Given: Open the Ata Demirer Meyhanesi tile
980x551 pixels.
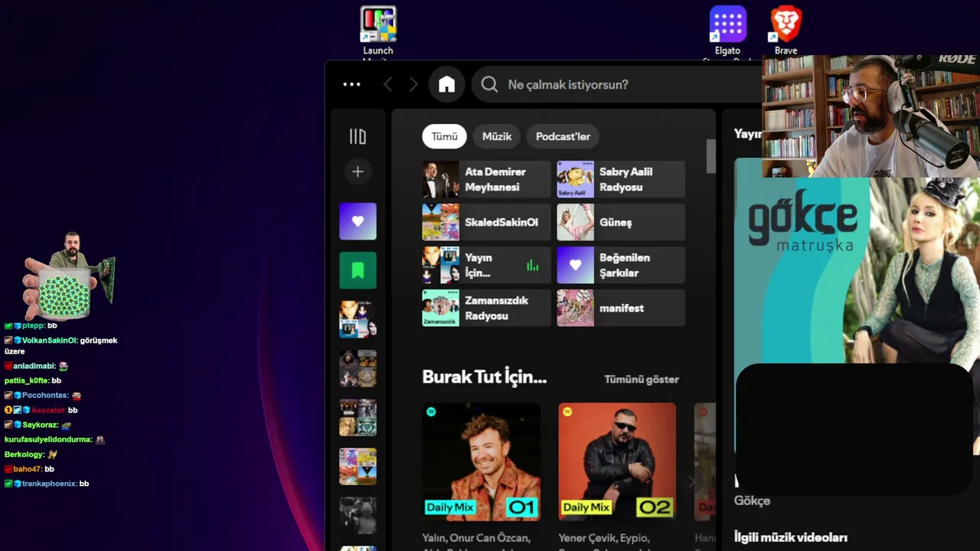Looking at the screenshot, I should pyautogui.click(x=486, y=179).
